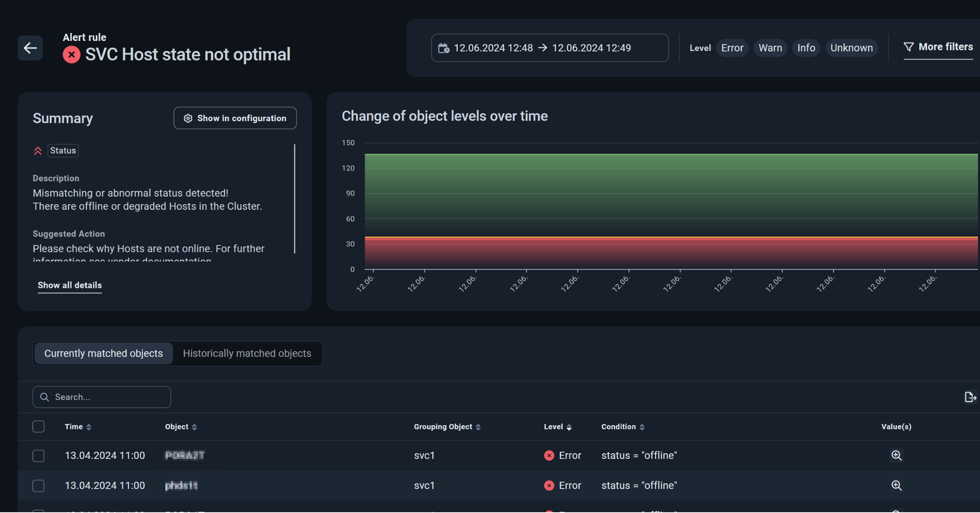Select the Currently matched objects tab
The height and width of the screenshot is (513, 980).
click(103, 354)
